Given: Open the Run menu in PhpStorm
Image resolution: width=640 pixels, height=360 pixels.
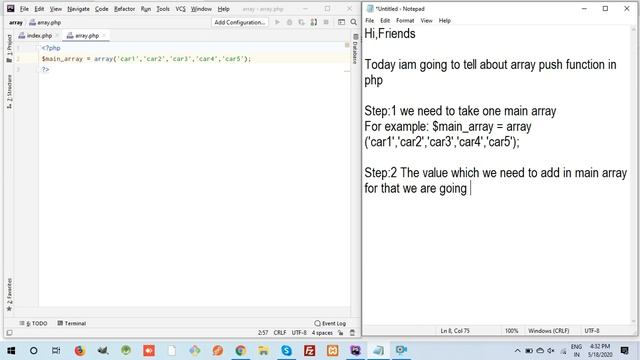Looking at the screenshot, I should [x=146, y=9].
